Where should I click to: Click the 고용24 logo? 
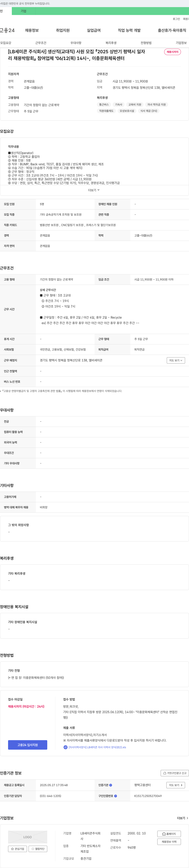click(7, 30)
